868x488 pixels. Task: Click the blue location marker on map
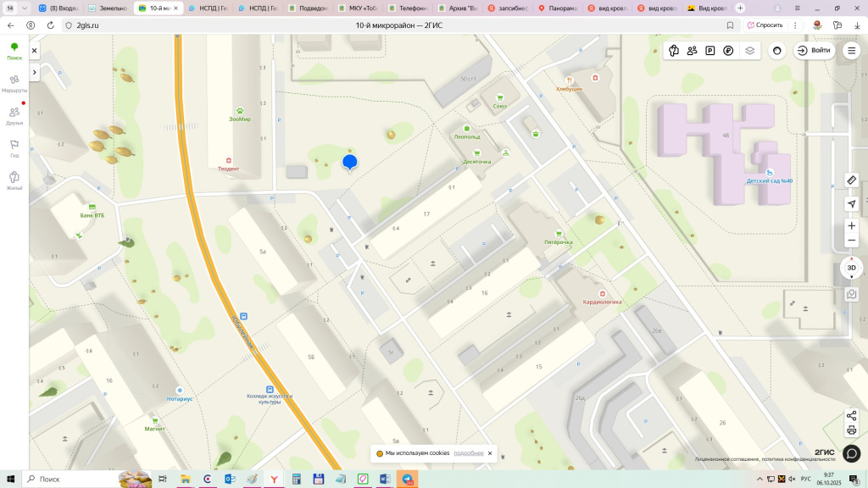[x=349, y=162]
